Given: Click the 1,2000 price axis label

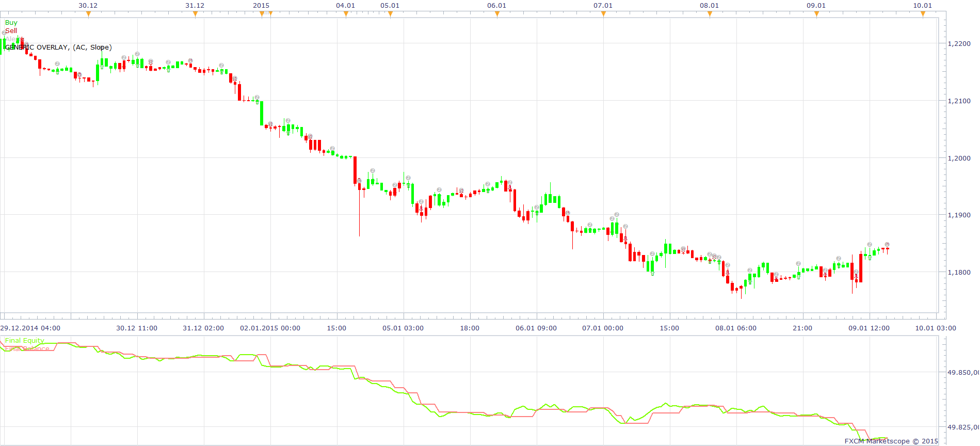Looking at the screenshot, I should (959, 158).
